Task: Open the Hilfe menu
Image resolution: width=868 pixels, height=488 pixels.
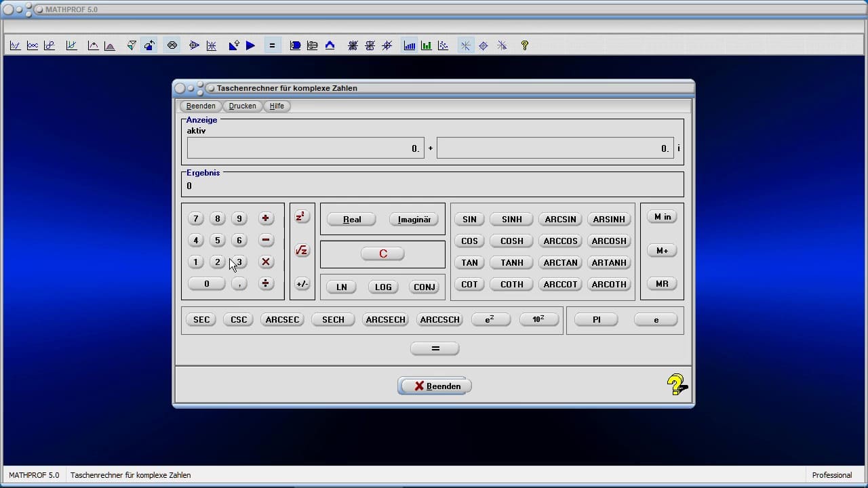Action: (x=277, y=106)
